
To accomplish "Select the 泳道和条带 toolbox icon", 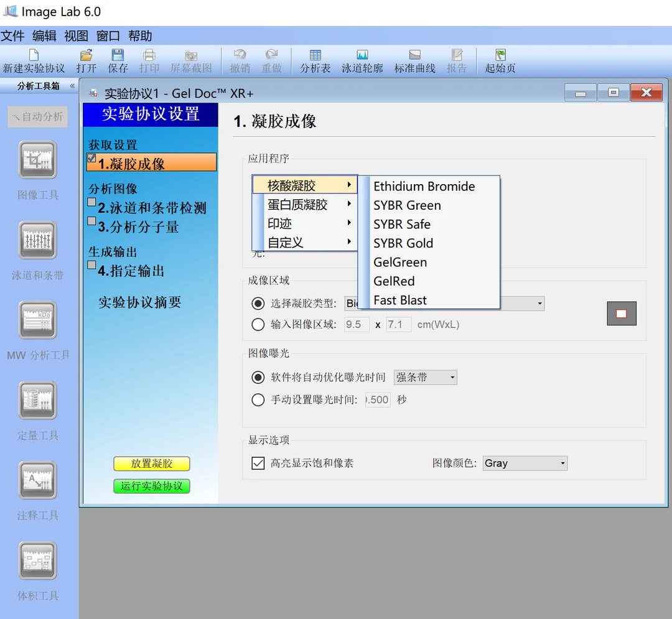I will (x=38, y=240).
